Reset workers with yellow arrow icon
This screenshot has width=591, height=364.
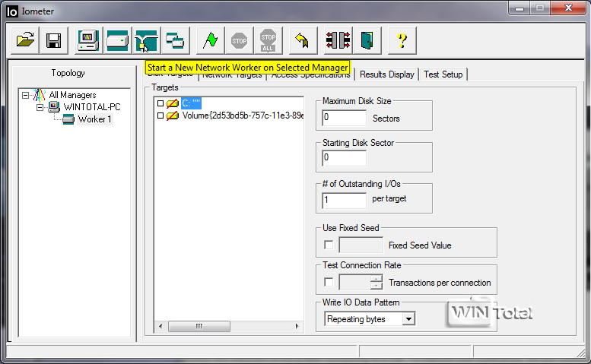303,40
